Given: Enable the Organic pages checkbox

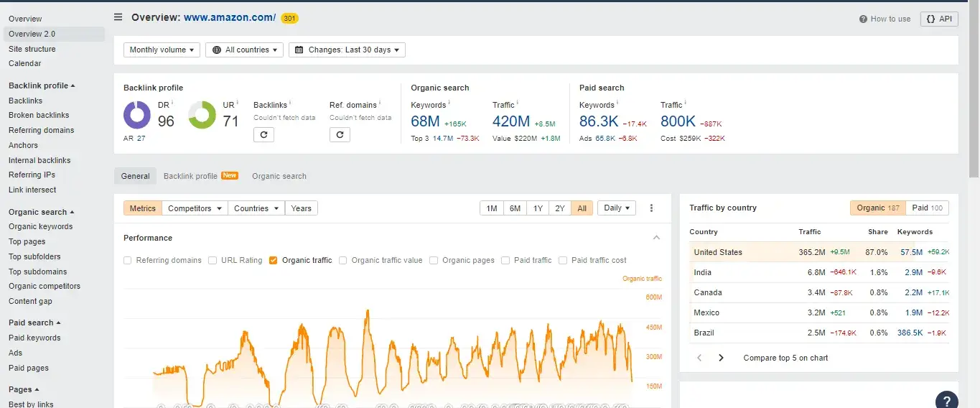Looking at the screenshot, I should point(434,260).
